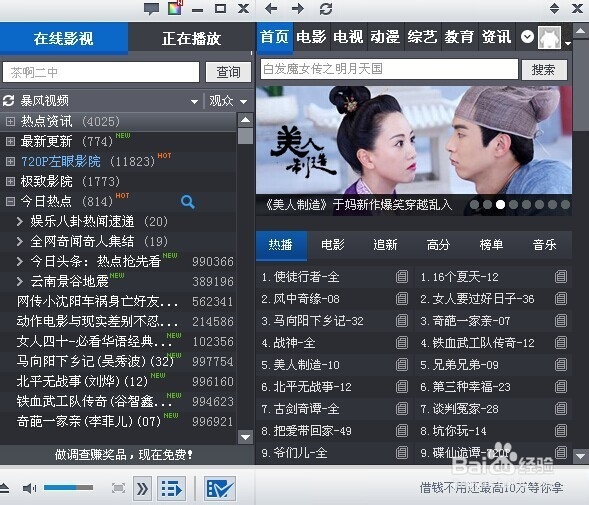
Task: Toggle the playlist panel button
Action: (x=172, y=488)
